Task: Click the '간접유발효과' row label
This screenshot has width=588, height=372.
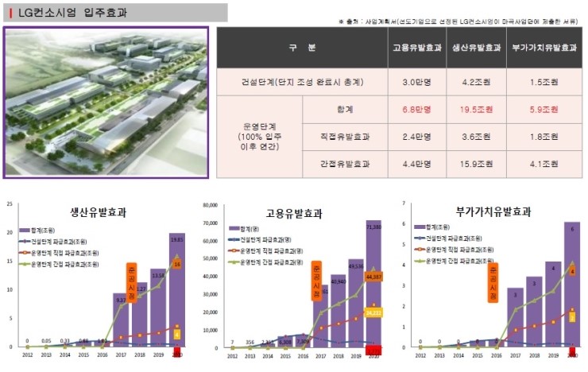Action: click(345, 164)
